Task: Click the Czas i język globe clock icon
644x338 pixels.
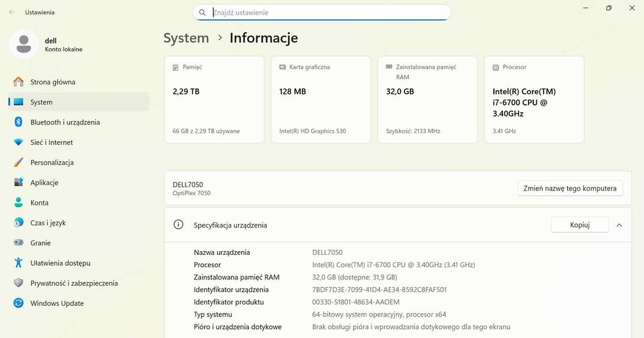Action: (19, 223)
